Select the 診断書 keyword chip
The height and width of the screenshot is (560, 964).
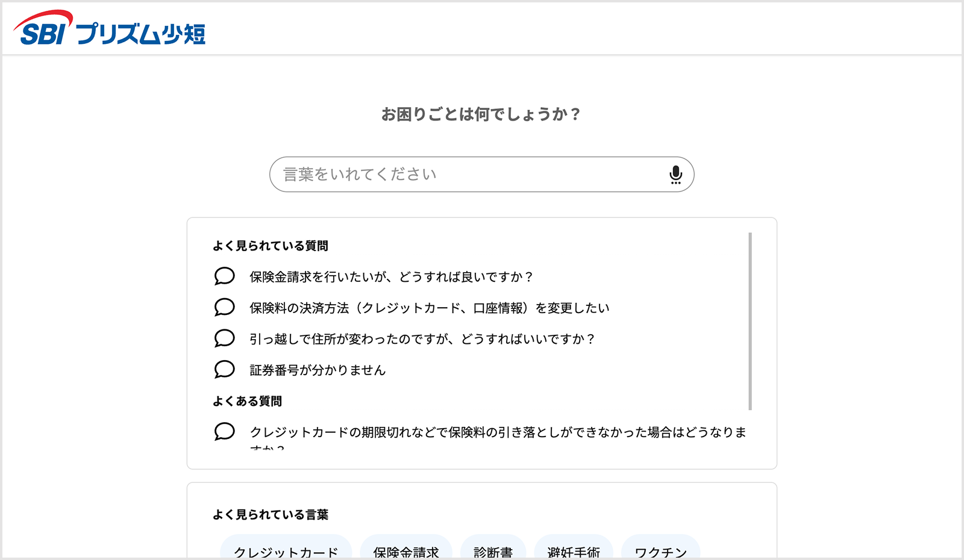click(493, 550)
